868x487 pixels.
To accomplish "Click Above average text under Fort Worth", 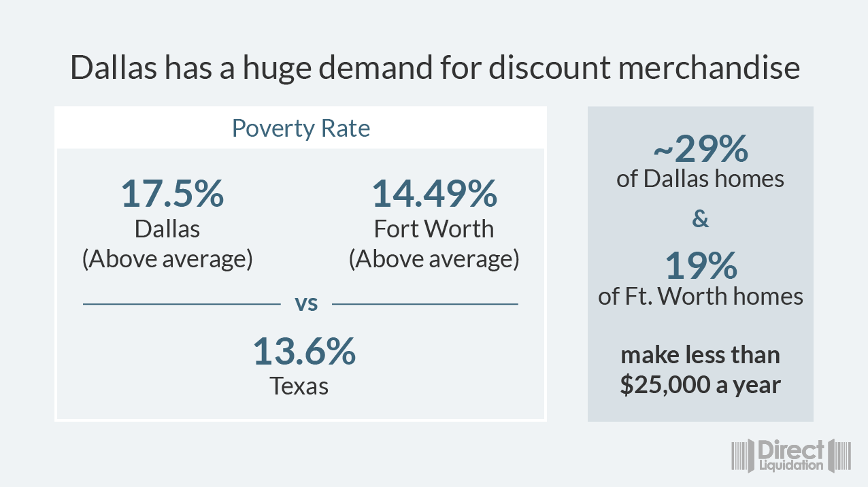I will 434,259.
